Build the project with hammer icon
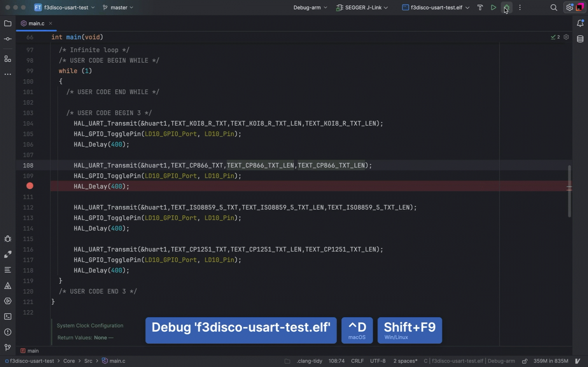The width and height of the screenshot is (588, 367). tap(480, 7)
